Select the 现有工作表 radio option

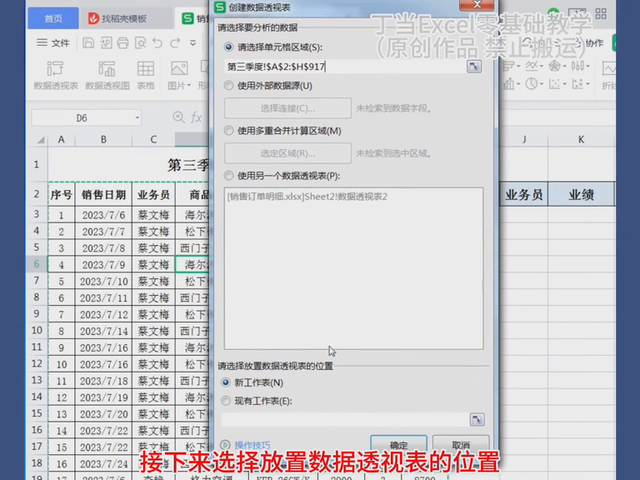pos(226,401)
